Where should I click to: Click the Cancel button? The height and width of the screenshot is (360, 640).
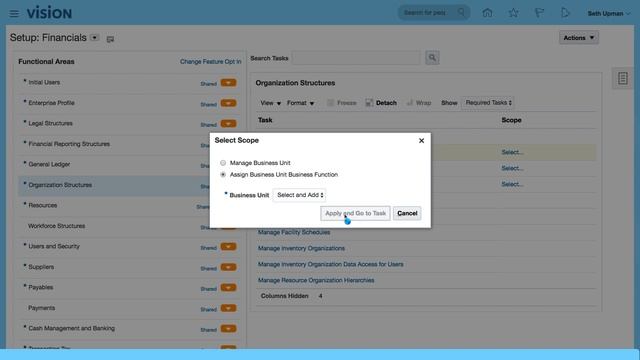407,213
